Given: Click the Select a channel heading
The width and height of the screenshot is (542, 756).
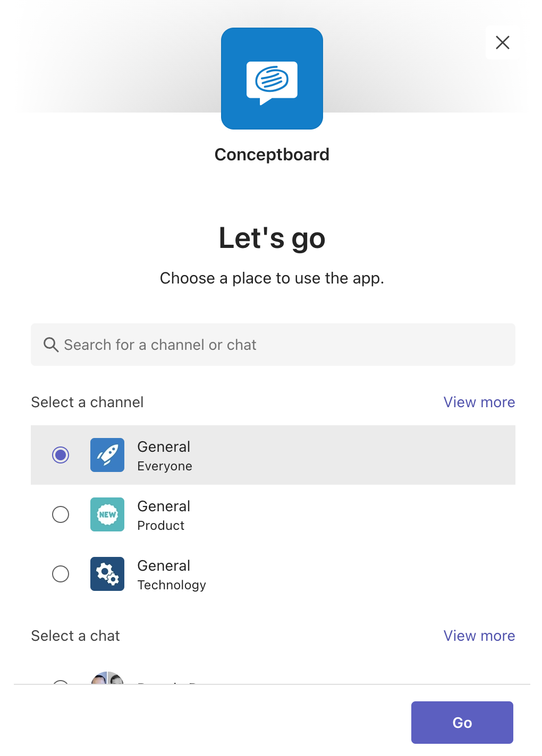Looking at the screenshot, I should 87,402.
